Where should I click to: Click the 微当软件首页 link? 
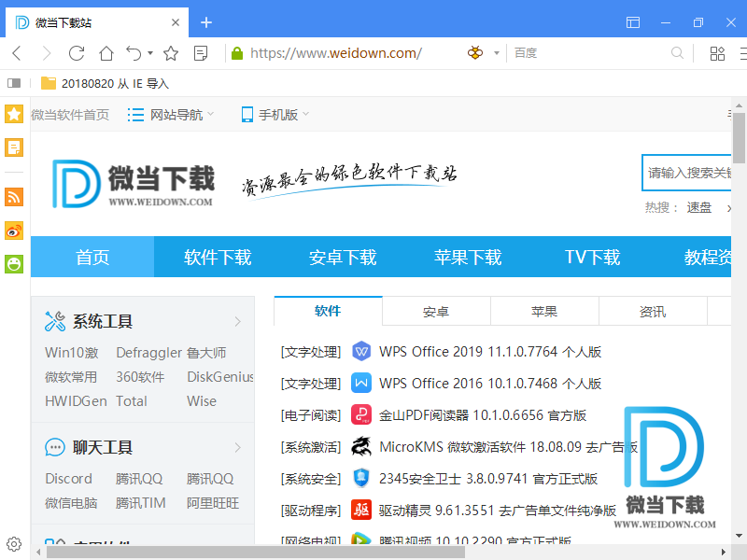pyautogui.click(x=70, y=115)
